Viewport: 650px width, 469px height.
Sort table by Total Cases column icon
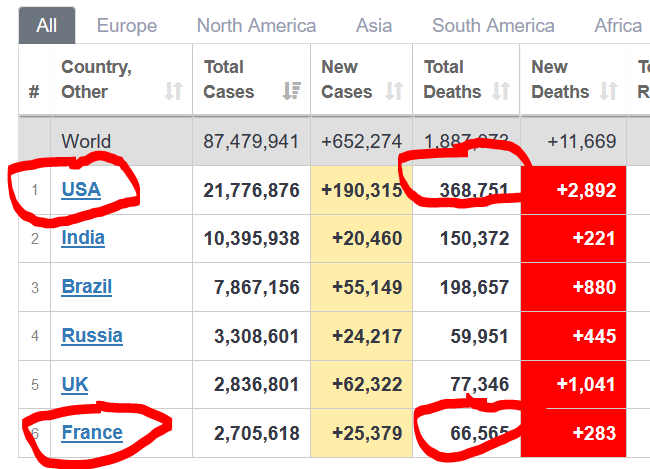pos(291,92)
